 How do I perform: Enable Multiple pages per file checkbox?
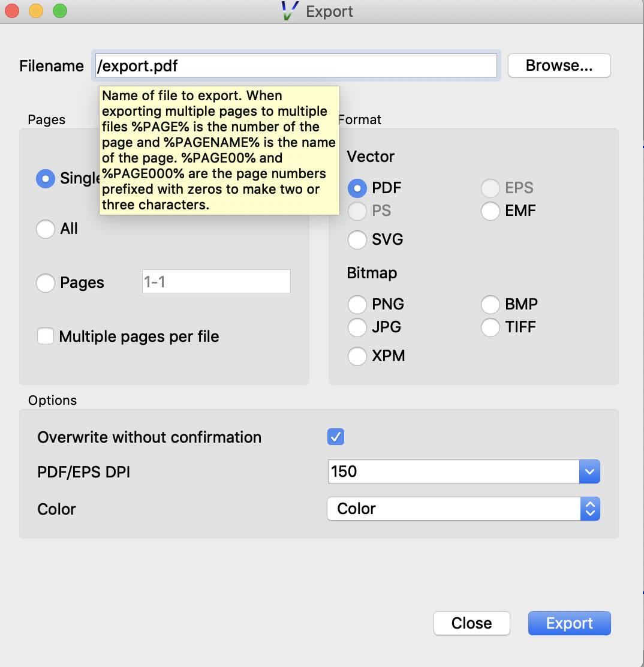coord(46,336)
